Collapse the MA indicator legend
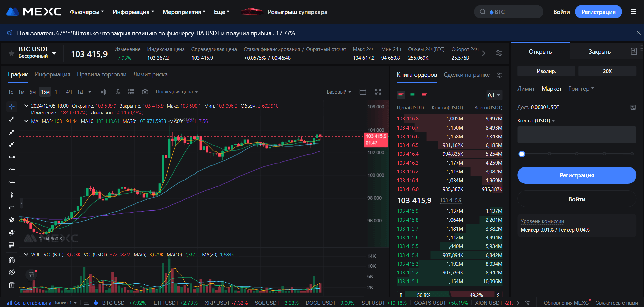Screen dimensions: 644x307 tap(26, 121)
